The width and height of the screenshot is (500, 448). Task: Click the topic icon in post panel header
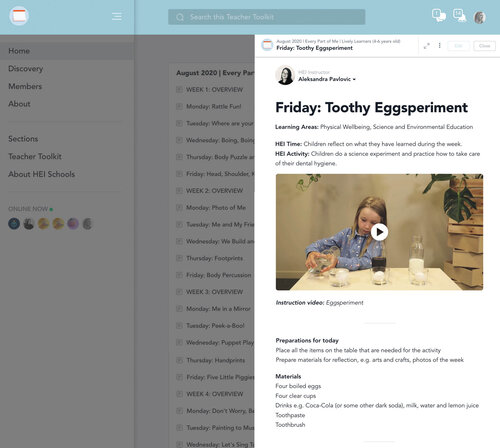tap(267, 45)
